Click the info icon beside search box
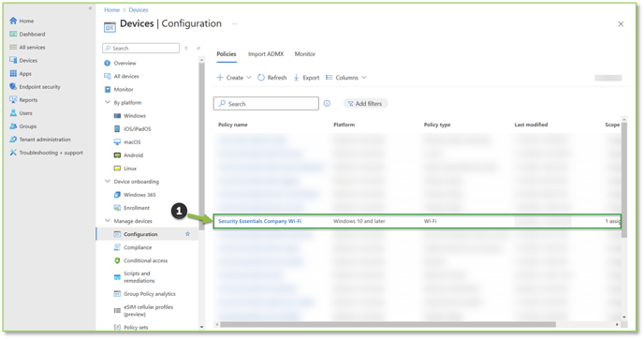Image resolution: width=644 pixels, height=339 pixels. pyautogui.click(x=327, y=104)
